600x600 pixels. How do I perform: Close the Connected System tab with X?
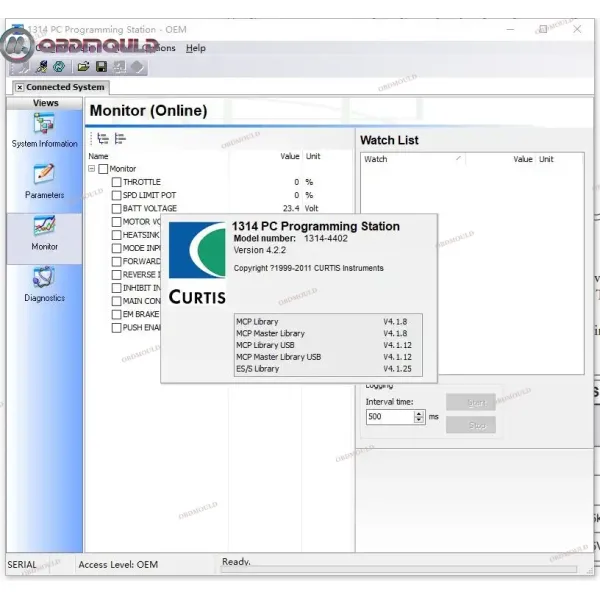(x=19, y=87)
